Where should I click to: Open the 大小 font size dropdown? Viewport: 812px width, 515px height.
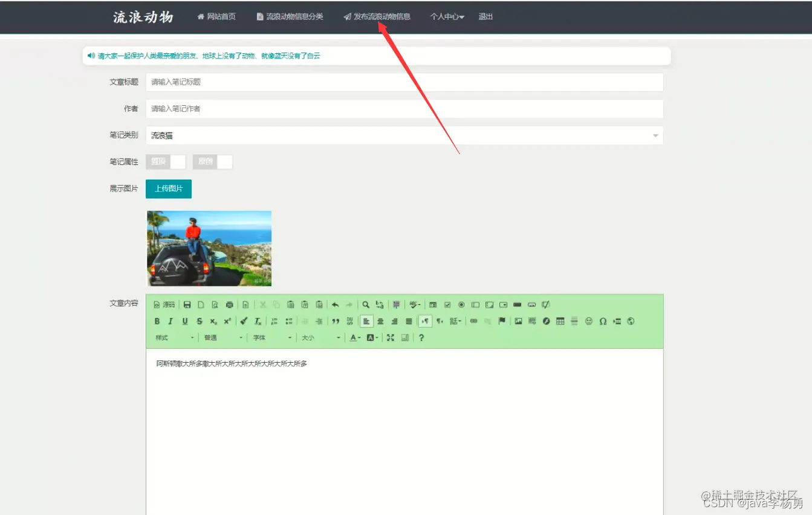tap(321, 338)
